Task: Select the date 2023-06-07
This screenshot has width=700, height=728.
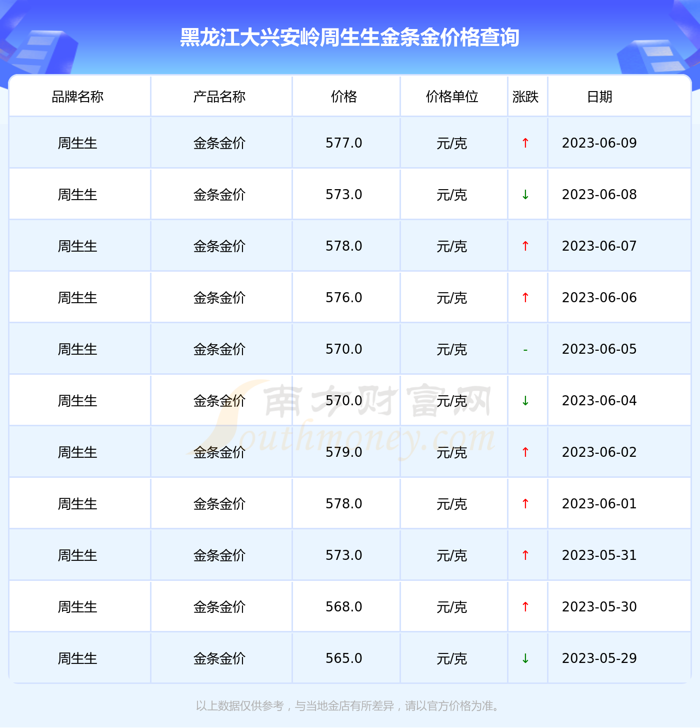Action: click(599, 246)
